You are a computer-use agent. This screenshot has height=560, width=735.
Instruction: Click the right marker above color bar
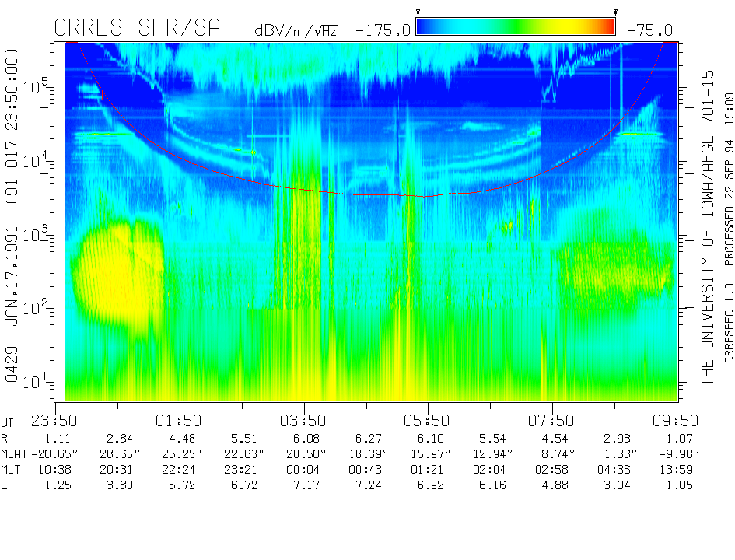[x=615, y=12]
